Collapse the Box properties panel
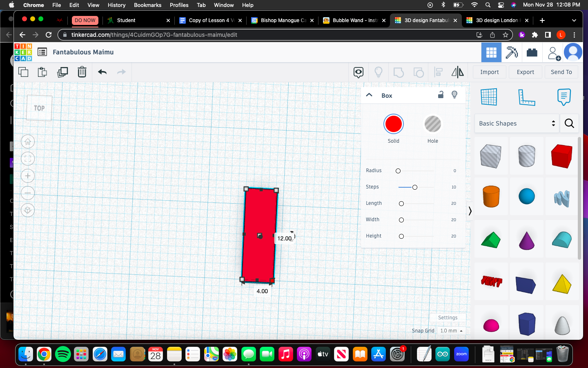The height and width of the screenshot is (368, 588). point(369,95)
